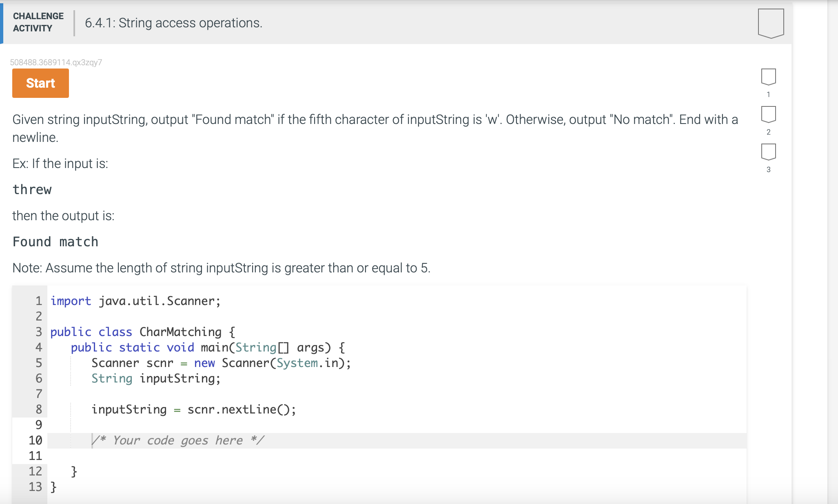Click the Your code goes here comment line
The height and width of the screenshot is (504, 838).
point(177,440)
